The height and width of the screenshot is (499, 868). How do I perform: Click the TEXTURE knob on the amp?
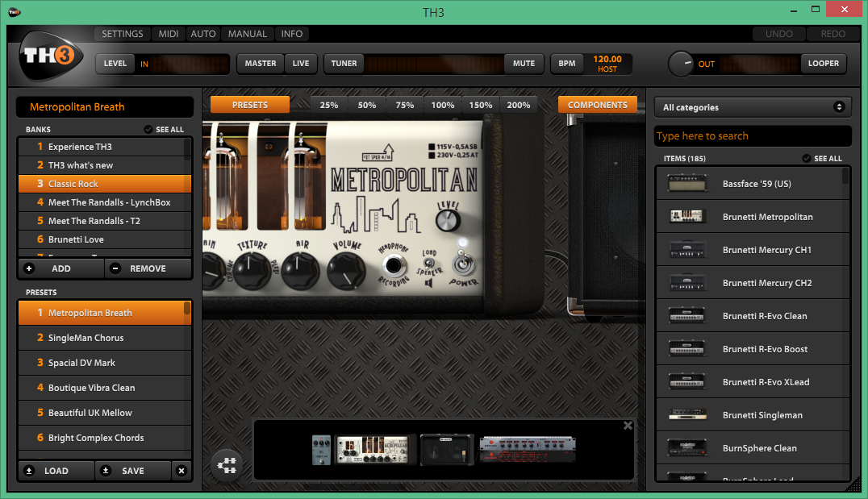[x=252, y=271]
